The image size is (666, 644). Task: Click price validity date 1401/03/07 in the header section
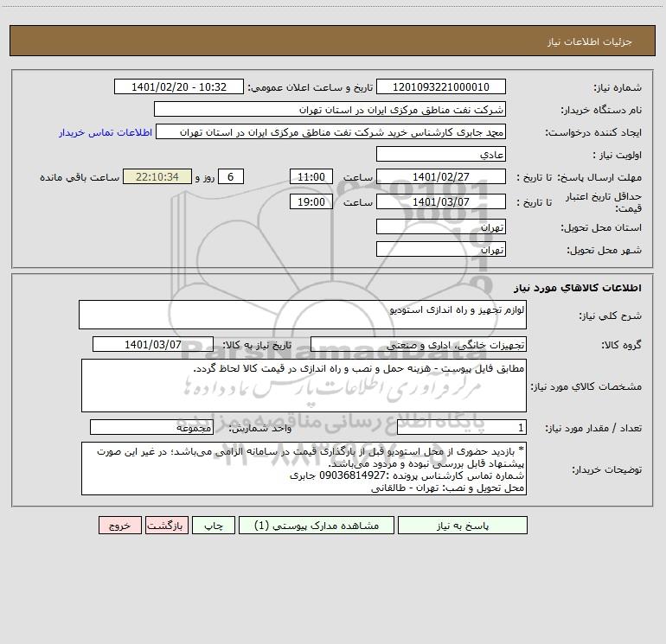(441, 201)
